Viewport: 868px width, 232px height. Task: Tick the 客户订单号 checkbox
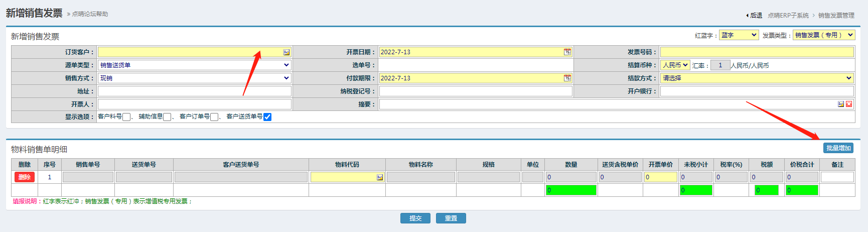click(214, 117)
